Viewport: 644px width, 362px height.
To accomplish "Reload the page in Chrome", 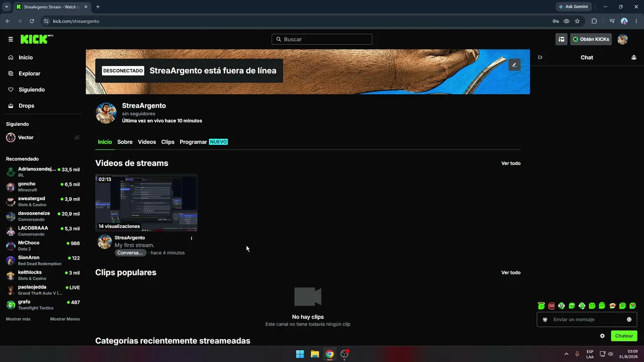I will point(32,21).
